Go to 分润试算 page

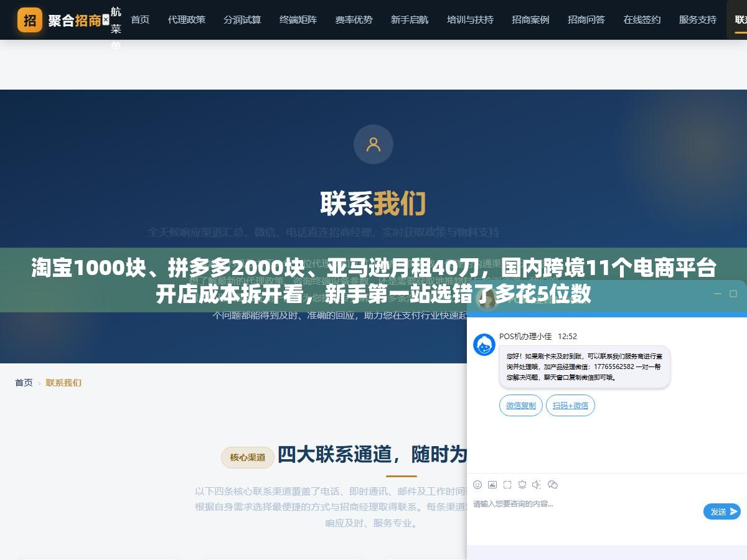tap(242, 20)
